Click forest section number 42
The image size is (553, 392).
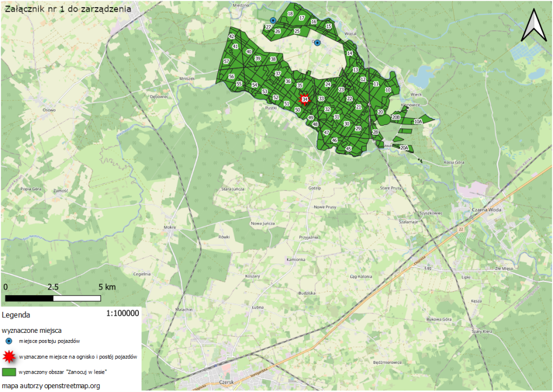pos(231,36)
